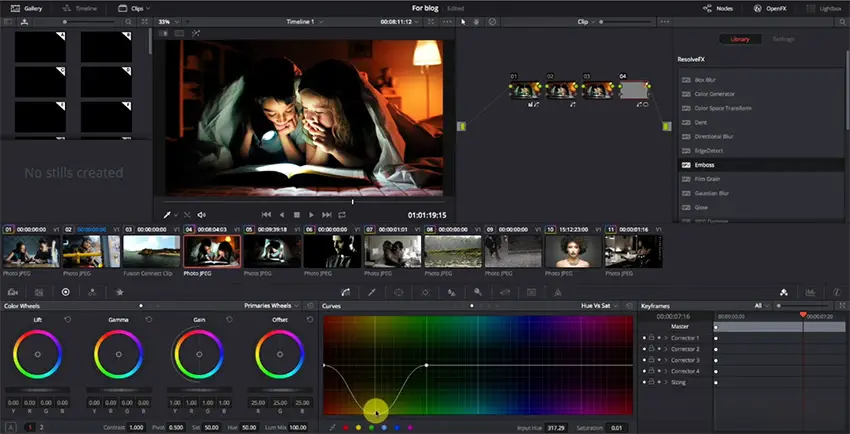Select the viewer color picker tool
This screenshot has height=434, width=850.
tap(168, 215)
